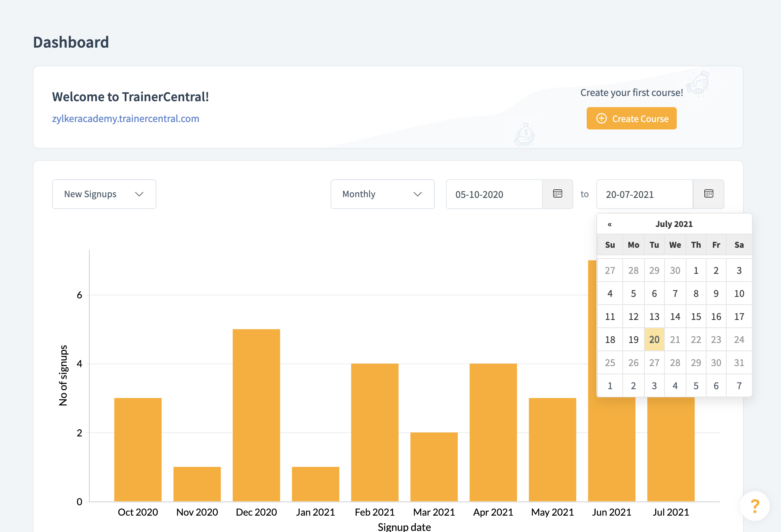Select highlighted date 20 in calendar
The width and height of the screenshot is (781, 532).
point(654,340)
